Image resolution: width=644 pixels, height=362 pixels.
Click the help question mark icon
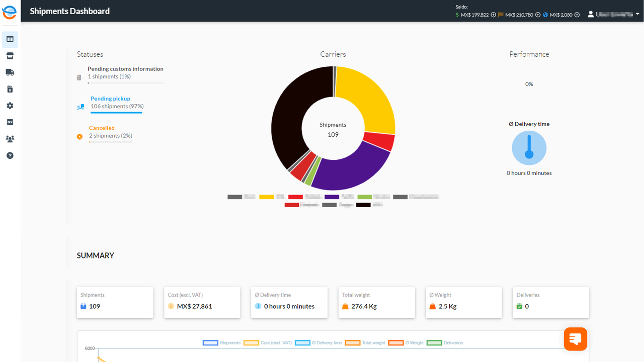[x=10, y=155]
